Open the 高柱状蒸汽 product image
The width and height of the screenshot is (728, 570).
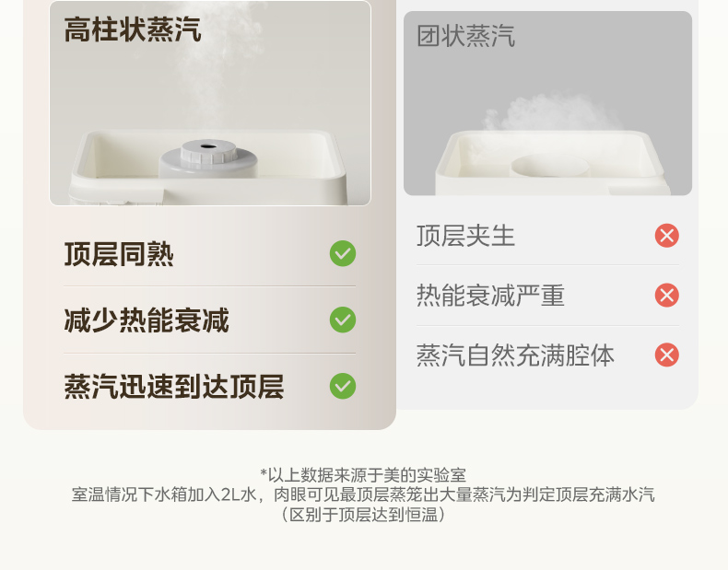click(x=210, y=103)
